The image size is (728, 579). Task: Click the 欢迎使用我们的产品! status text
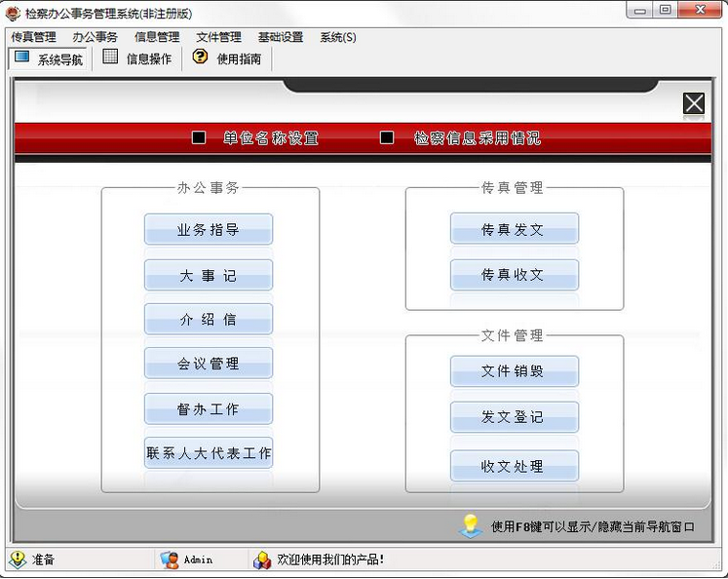[x=330, y=560]
